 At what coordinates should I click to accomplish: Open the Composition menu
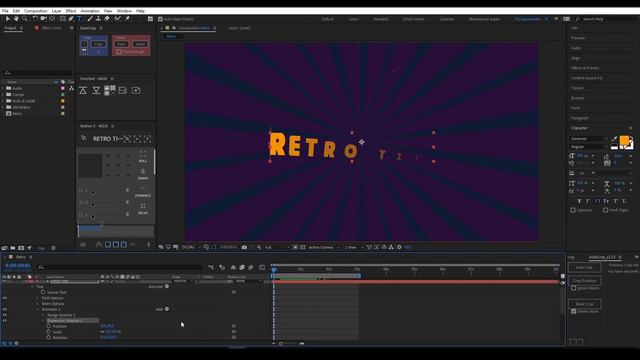point(36,11)
